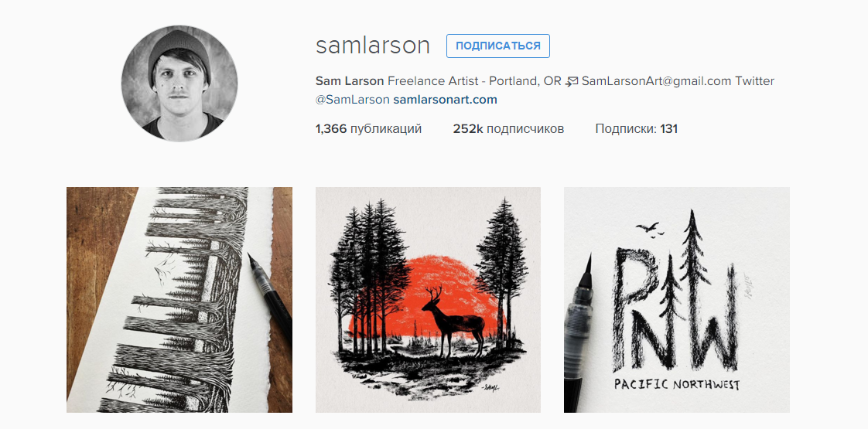Open the 252k подписчиков followers list
Image resolution: width=868 pixels, height=429 pixels.
coord(508,129)
